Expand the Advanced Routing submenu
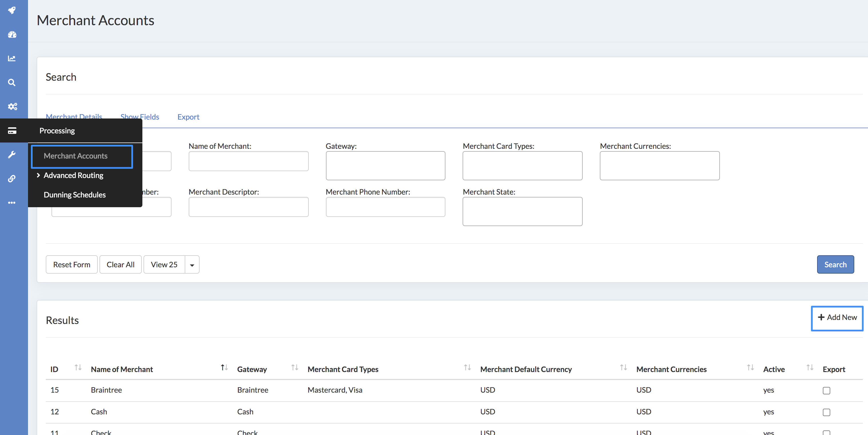 pyautogui.click(x=73, y=175)
